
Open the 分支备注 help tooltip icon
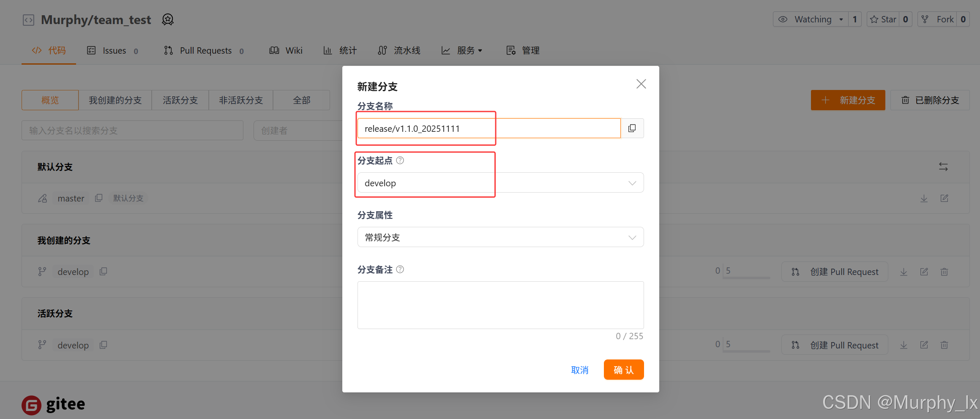point(400,269)
